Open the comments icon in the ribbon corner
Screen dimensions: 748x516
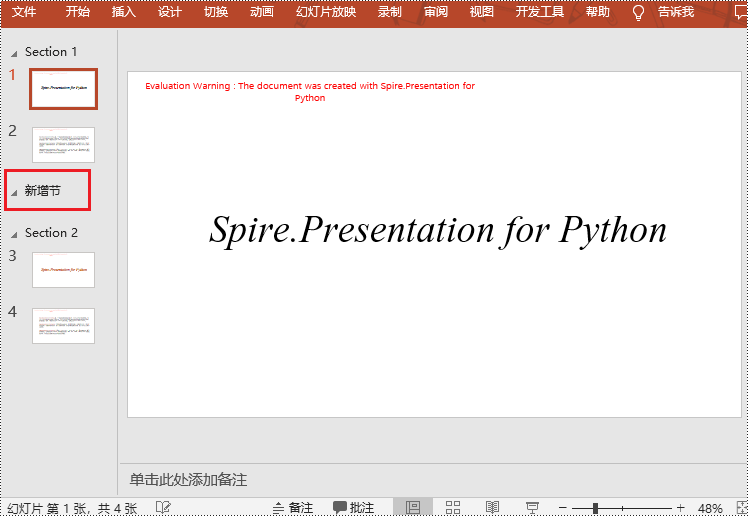[x=741, y=12]
